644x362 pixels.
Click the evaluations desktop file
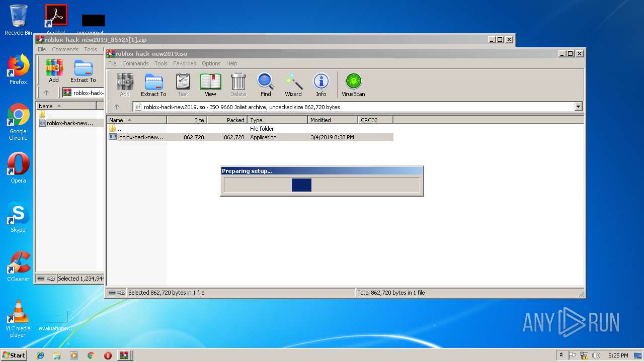pos(56,319)
